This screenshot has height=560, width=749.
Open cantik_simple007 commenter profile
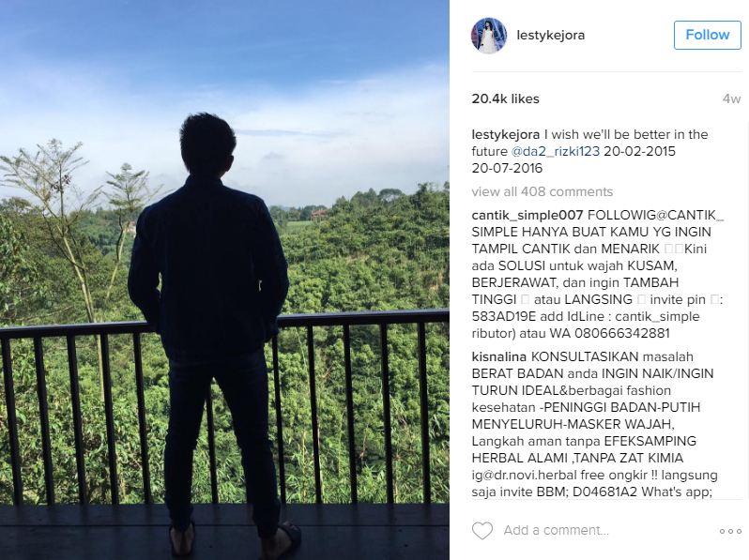click(527, 216)
